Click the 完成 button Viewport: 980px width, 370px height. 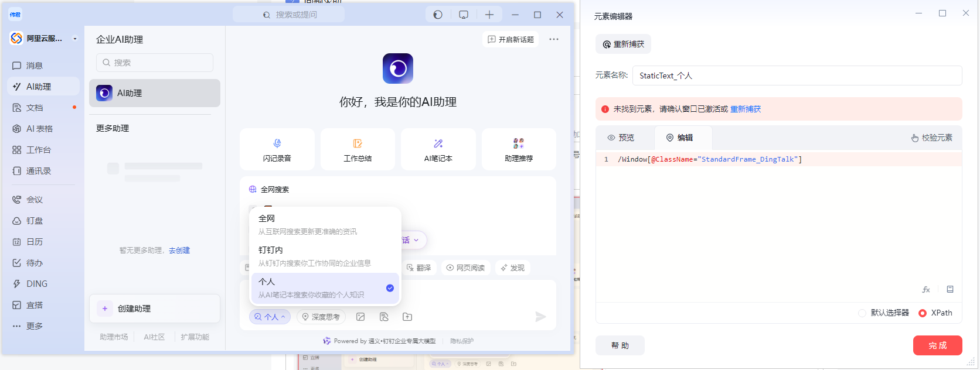pos(937,345)
